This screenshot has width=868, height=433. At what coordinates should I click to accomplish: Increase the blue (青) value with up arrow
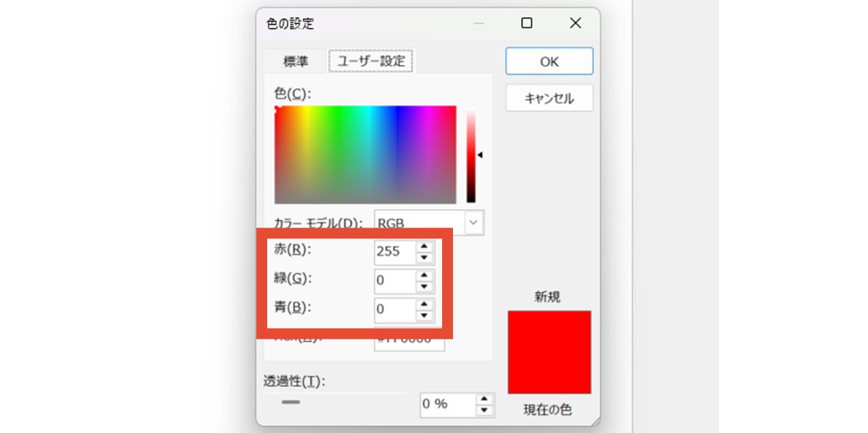coord(425,304)
